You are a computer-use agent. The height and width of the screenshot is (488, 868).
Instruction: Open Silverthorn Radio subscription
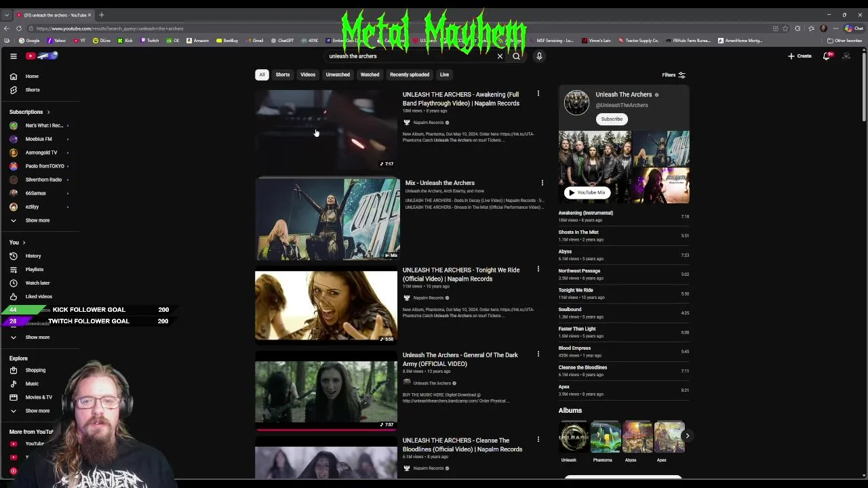click(43, 180)
